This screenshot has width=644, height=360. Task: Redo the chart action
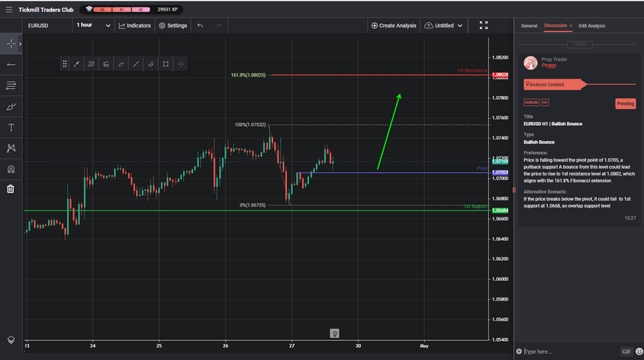pyautogui.click(x=218, y=25)
